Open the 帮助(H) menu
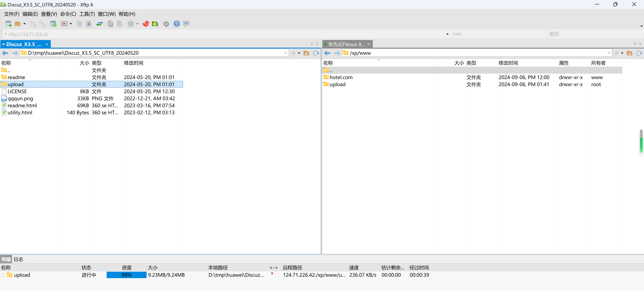The height and width of the screenshot is (291, 644). [x=127, y=14]
